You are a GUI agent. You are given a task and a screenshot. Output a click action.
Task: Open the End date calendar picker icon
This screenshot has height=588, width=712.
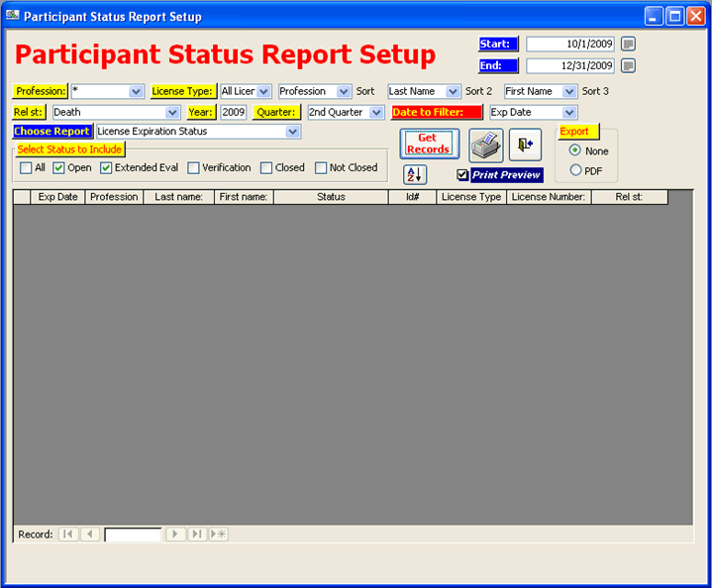(628, 66)
